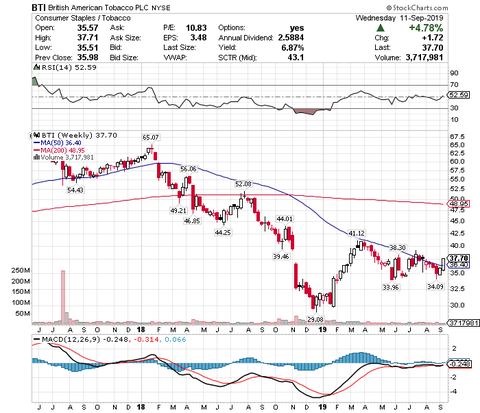Click the MACD(12,26,9) legend label
Viewport: 480px width, 413px height.
70,340
